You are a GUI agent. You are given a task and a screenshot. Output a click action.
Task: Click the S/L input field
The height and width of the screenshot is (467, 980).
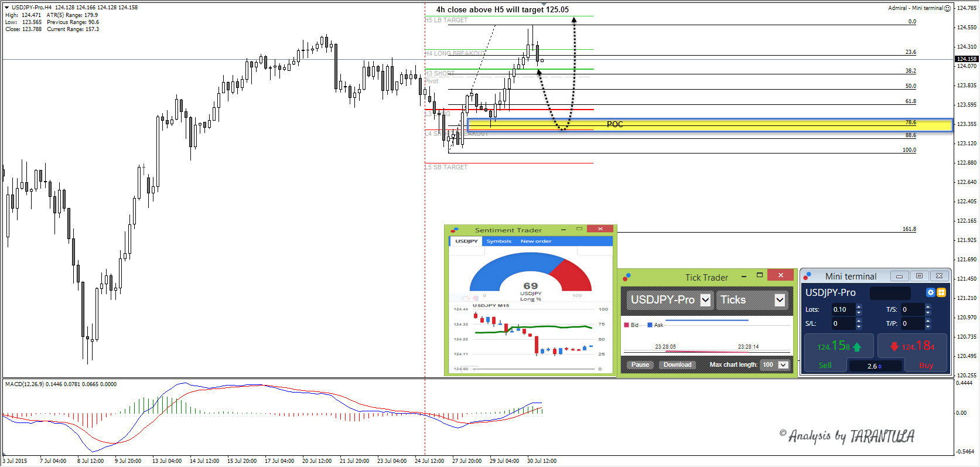[x=843, y=323]
